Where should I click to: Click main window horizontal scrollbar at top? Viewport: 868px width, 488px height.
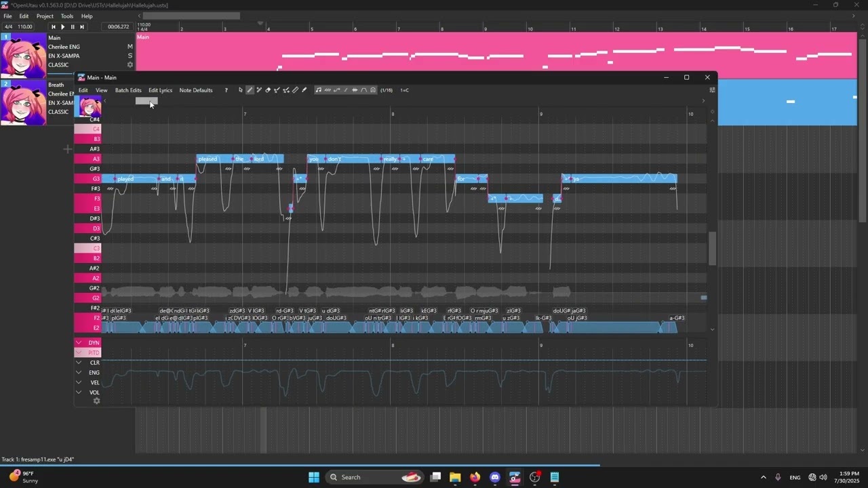[x=191, y=16]
